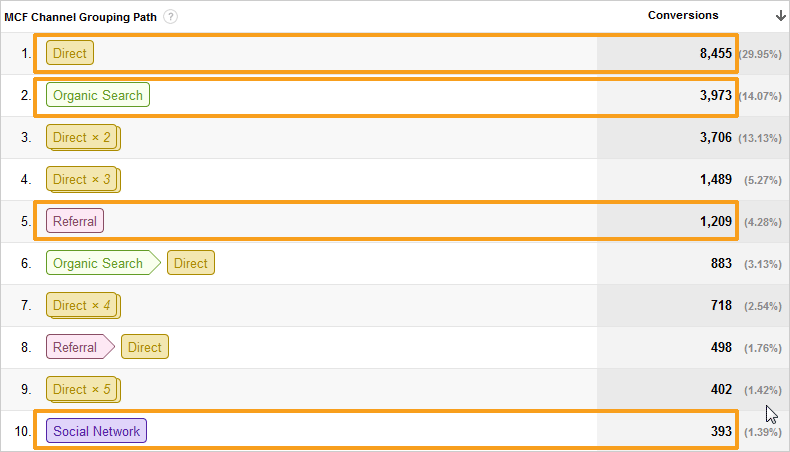Click the 3,973 conversions value

(715, 95)
